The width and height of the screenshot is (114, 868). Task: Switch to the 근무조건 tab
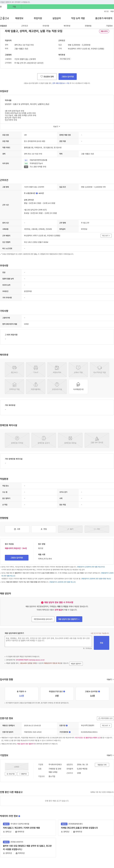tap(25, 26)
